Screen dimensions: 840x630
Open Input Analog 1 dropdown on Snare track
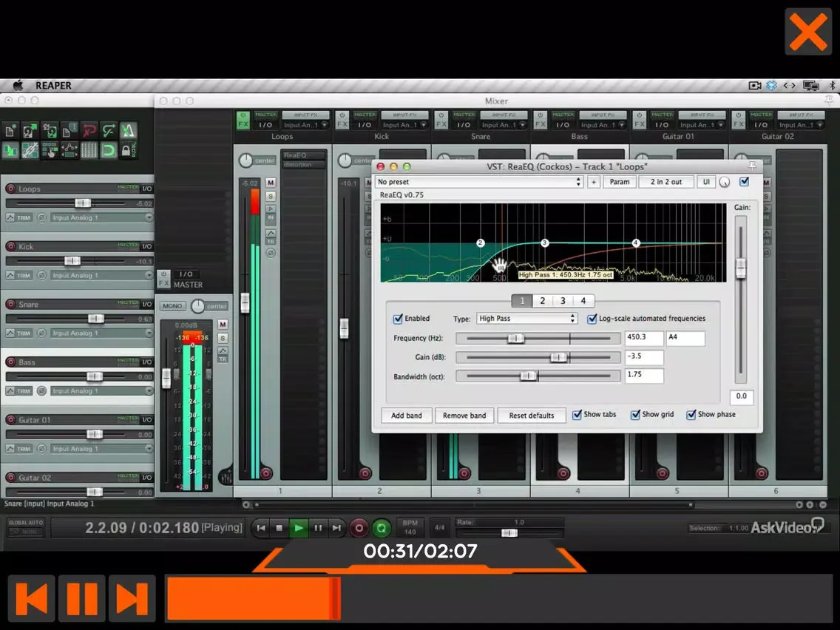pyautogui.click(x=102, y=333)
